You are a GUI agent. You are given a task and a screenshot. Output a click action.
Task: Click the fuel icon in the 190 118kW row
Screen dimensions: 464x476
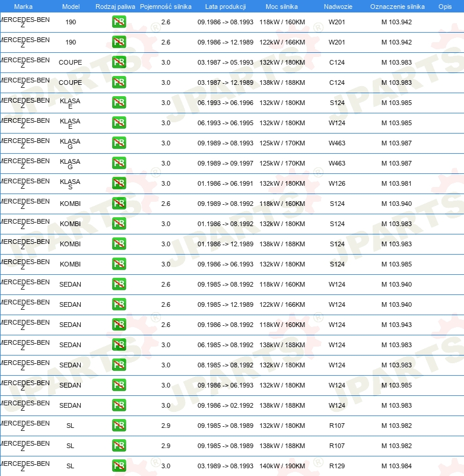[x=119, y=22]
